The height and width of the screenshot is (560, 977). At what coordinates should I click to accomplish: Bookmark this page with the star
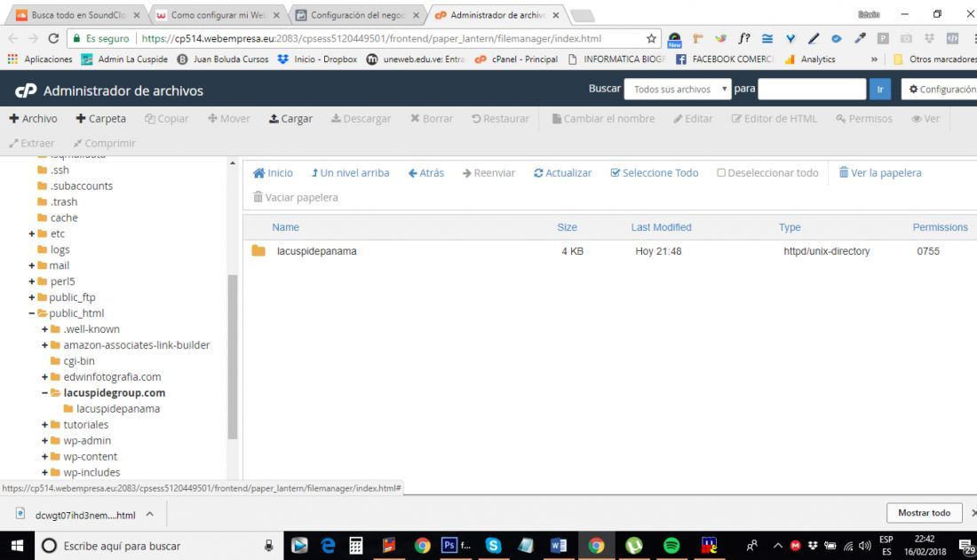(651, 39)
